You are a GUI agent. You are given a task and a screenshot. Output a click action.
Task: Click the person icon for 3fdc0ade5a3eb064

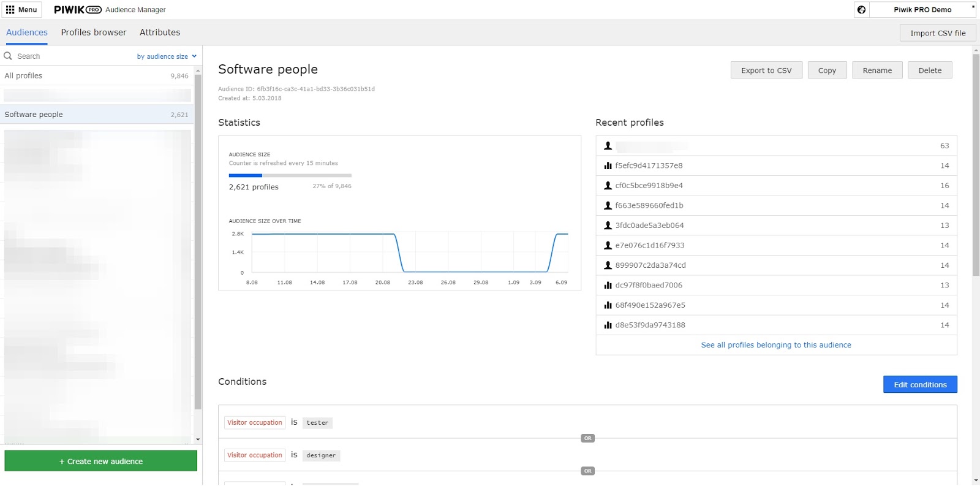coord(608,226)
